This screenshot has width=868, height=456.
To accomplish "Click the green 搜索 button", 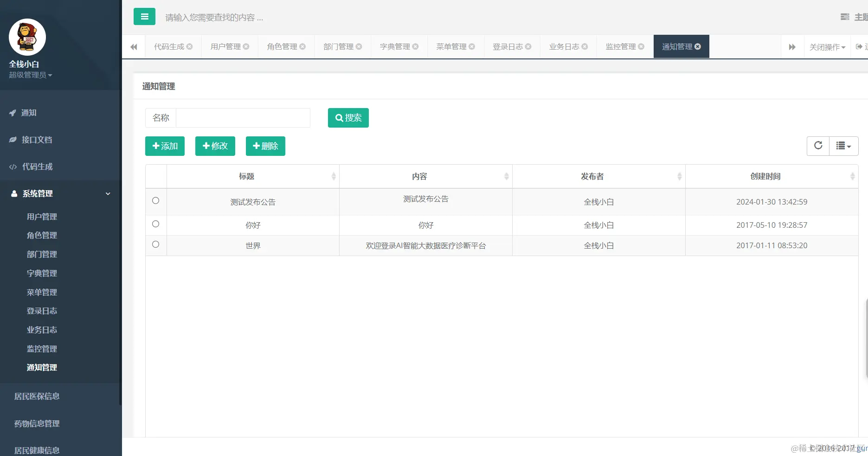I will 348,118.
